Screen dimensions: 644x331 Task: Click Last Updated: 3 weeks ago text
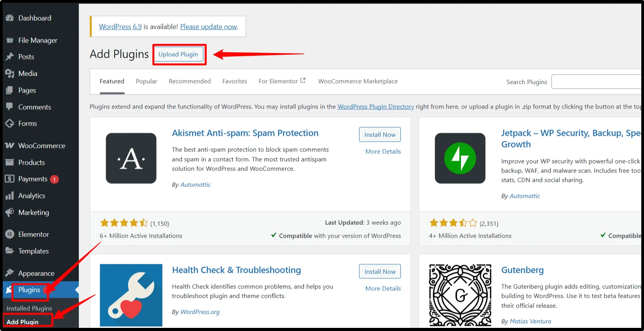[363, 222]
